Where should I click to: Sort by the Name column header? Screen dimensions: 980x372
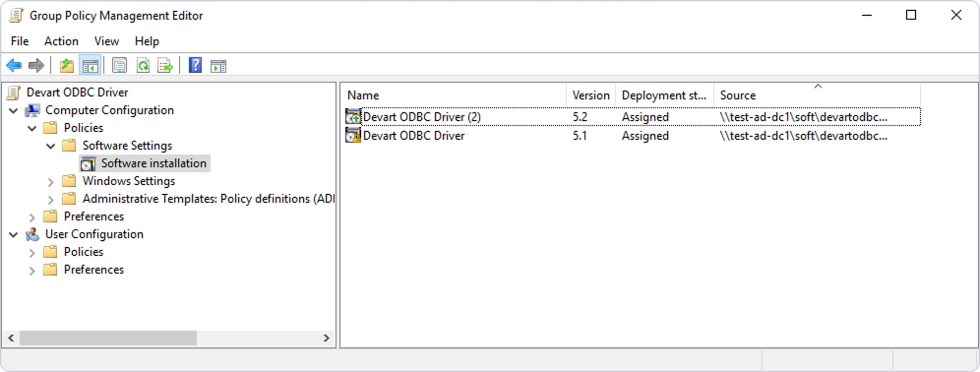[454, 95]
